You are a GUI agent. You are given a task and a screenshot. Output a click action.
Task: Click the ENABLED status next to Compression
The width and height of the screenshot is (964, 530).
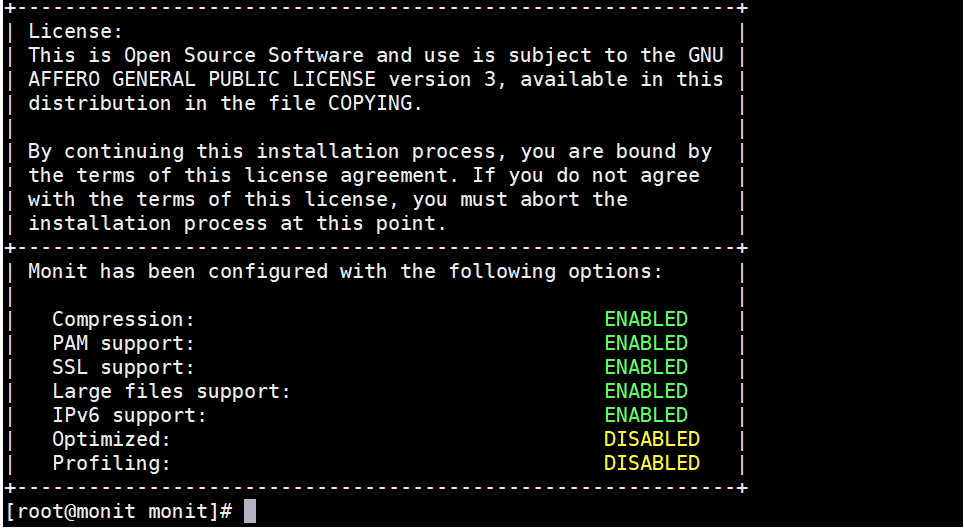pyautogui.click(x=646, y=319)
